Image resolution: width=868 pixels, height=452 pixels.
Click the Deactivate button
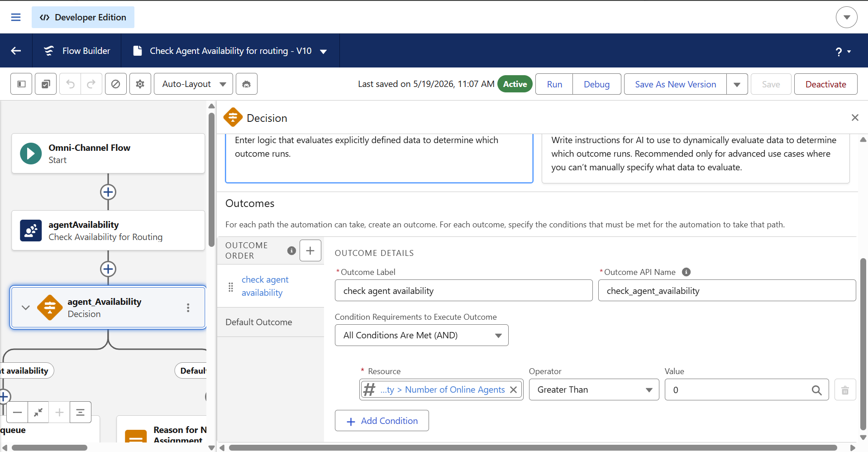825,84
